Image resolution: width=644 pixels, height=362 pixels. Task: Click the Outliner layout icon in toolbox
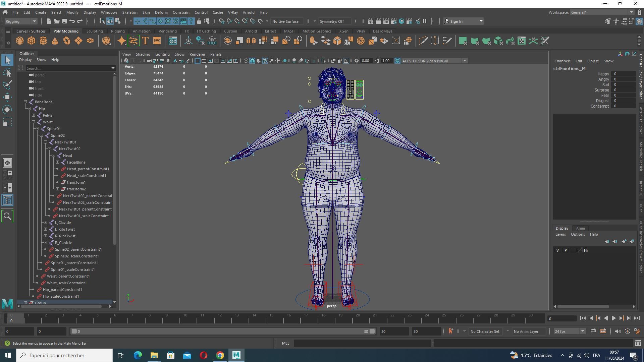(7, 200)
